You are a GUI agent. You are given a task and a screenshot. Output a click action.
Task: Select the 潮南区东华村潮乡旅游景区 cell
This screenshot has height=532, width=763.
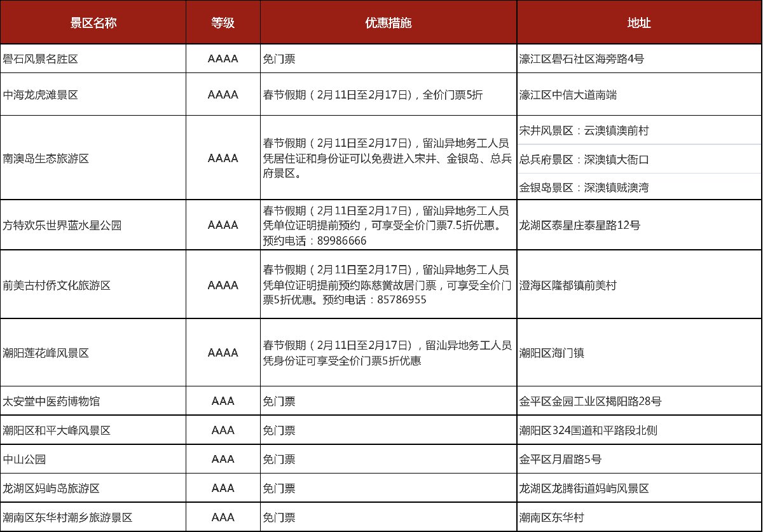click(x=67, y=517)
